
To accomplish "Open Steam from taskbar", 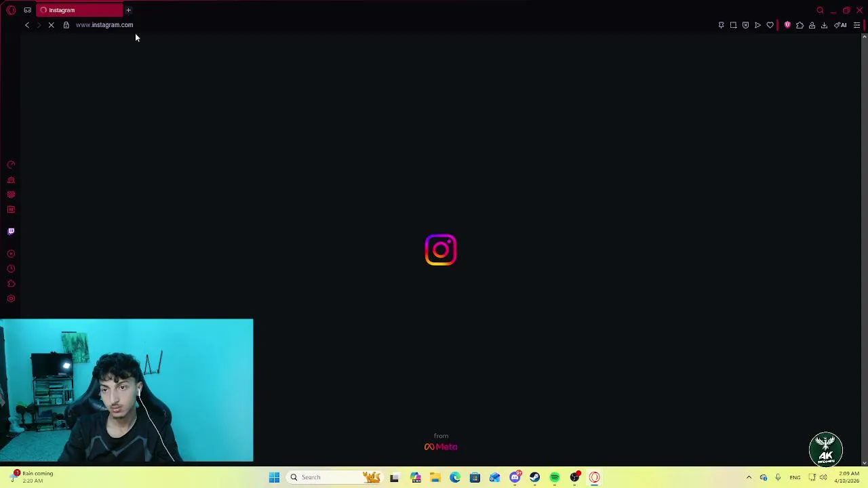I will point(534,477).
